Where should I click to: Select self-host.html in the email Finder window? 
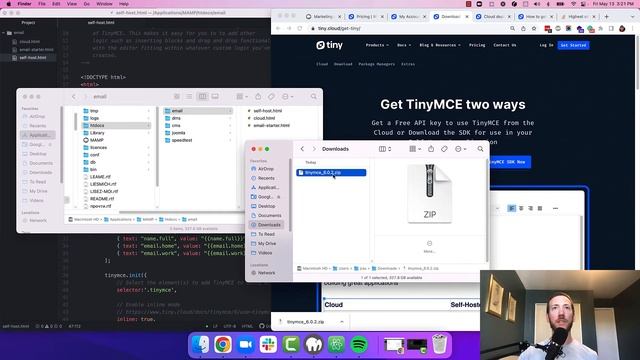[267, 111]
